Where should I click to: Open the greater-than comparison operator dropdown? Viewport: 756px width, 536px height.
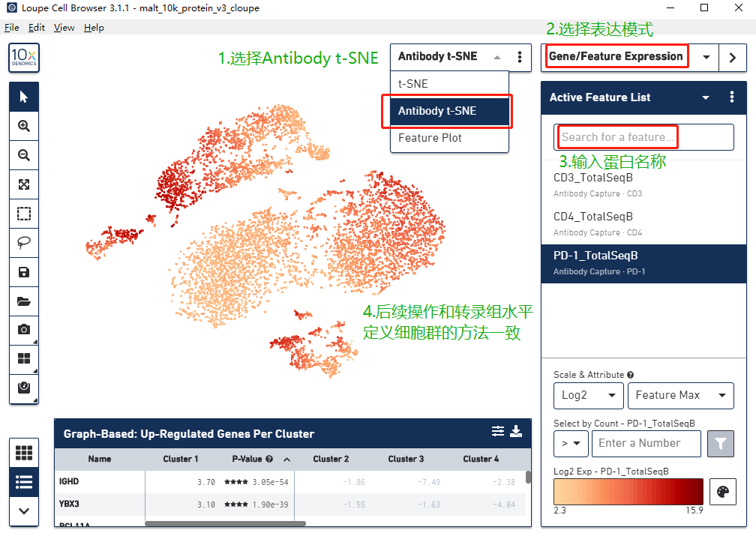click(571, 444)
